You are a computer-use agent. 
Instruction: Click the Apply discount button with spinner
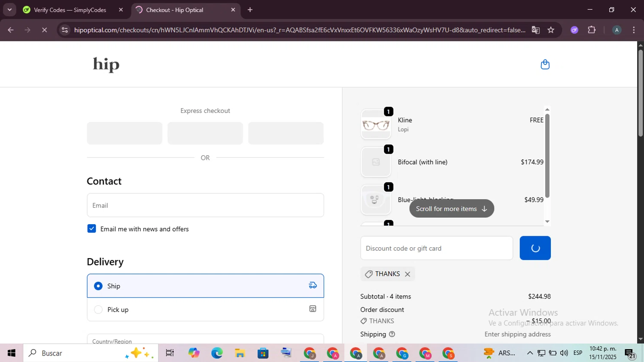pos(535,248)
